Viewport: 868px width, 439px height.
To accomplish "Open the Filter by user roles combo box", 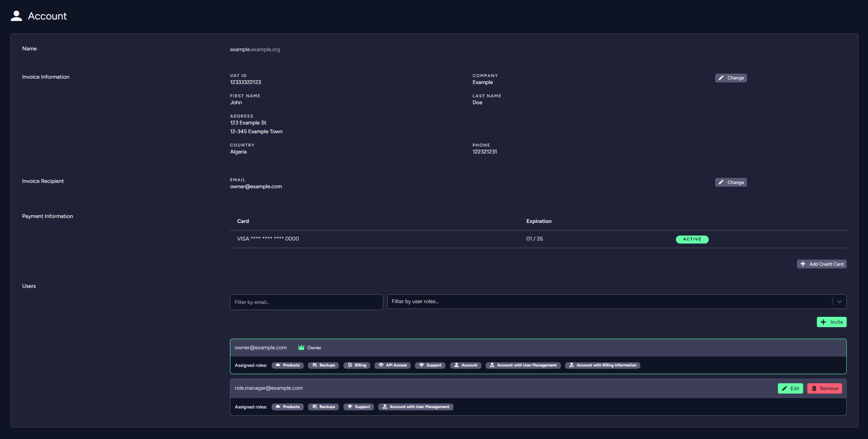I will tap(607, 302).
